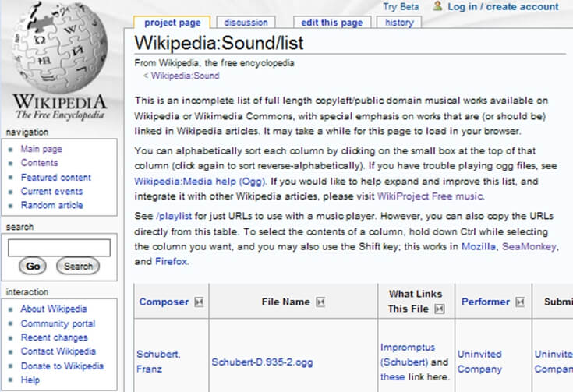Image resolution: width=573 pixels, height=392 pixels.
Task: Open Random article link
Action: [x=51, y=205]
